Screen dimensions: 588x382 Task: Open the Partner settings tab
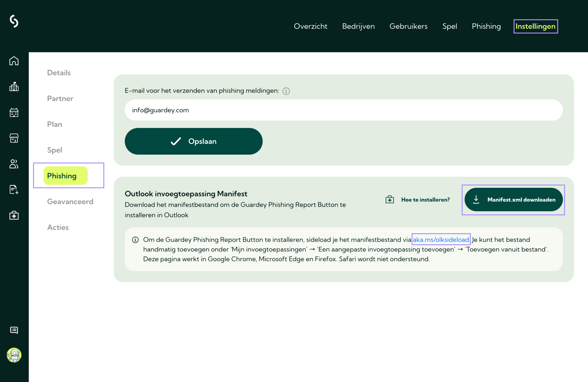tap(60, 98)
